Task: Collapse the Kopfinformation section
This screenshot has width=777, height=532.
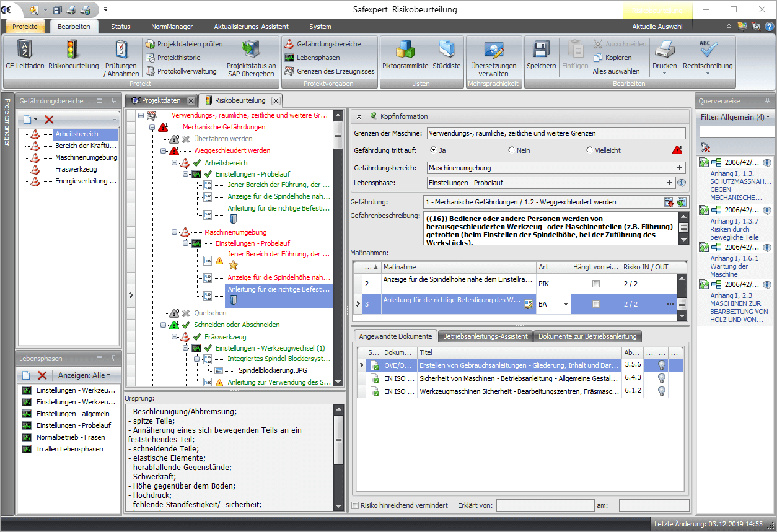Action: [359, 116]
